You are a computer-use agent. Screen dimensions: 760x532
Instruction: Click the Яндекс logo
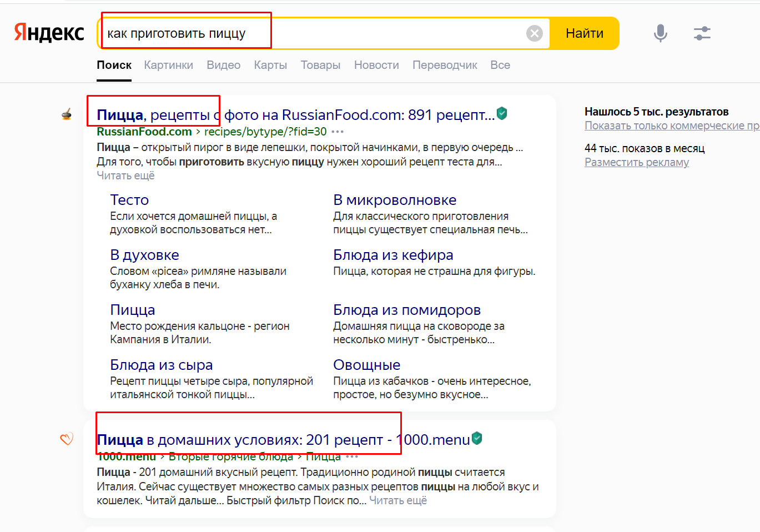click(49, 33)
